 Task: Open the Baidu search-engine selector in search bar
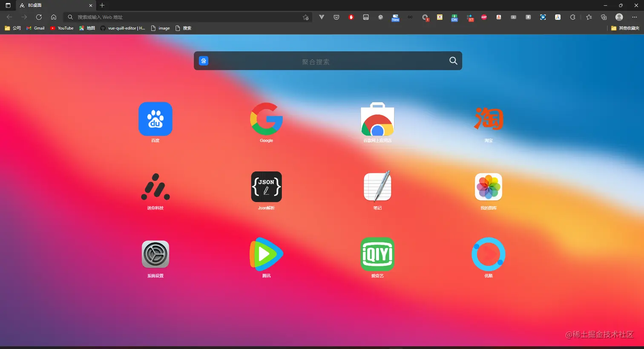pos(204,61)
